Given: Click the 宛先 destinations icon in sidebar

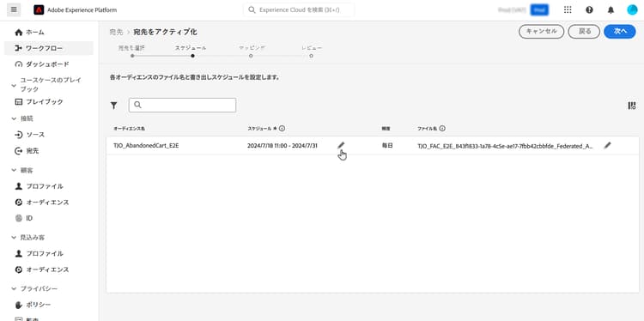Looking at the screenshot, I should pos(19,151).
